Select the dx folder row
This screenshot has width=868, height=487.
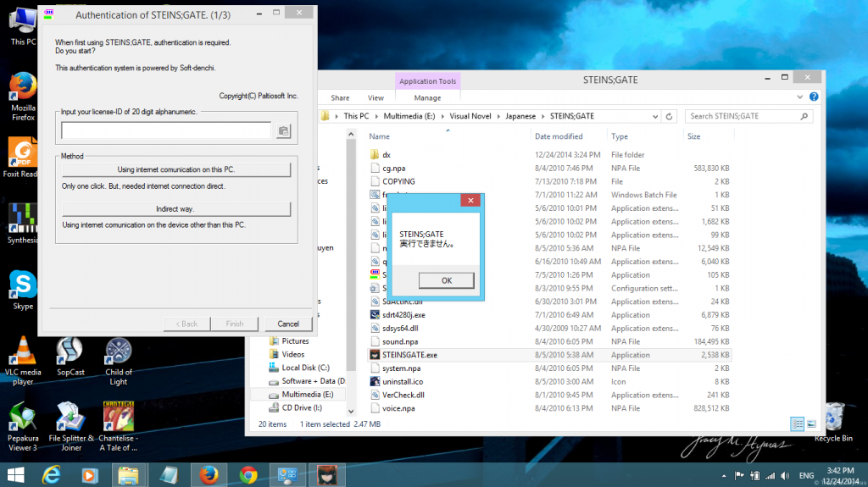point(549,155)
